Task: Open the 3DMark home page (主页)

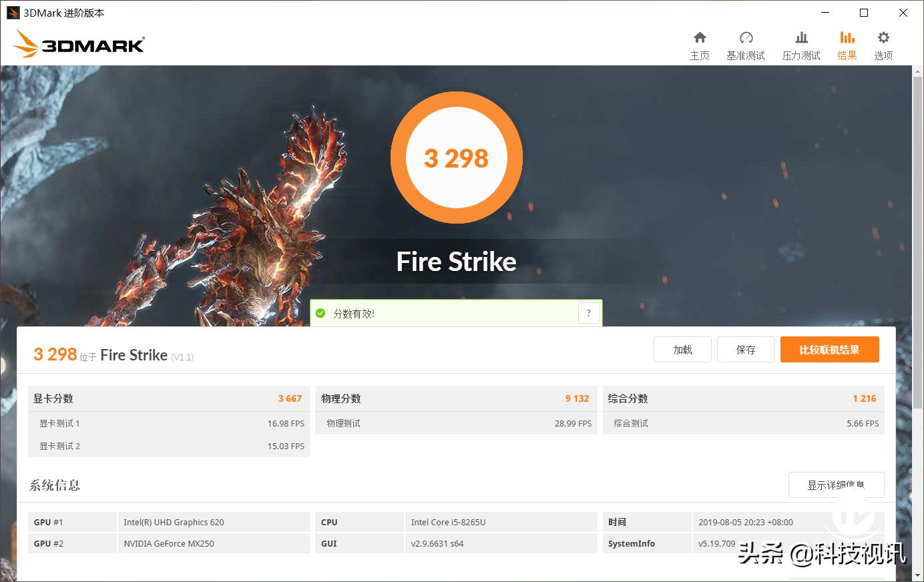Action: click(x=700, y=43)
